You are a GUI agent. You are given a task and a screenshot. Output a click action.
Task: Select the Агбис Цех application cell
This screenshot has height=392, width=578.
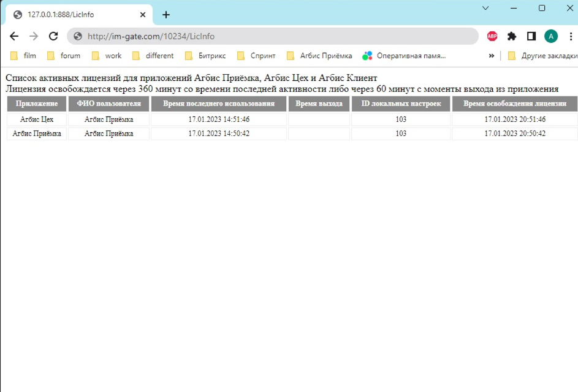pyautogui.click(x=37, y=119)
